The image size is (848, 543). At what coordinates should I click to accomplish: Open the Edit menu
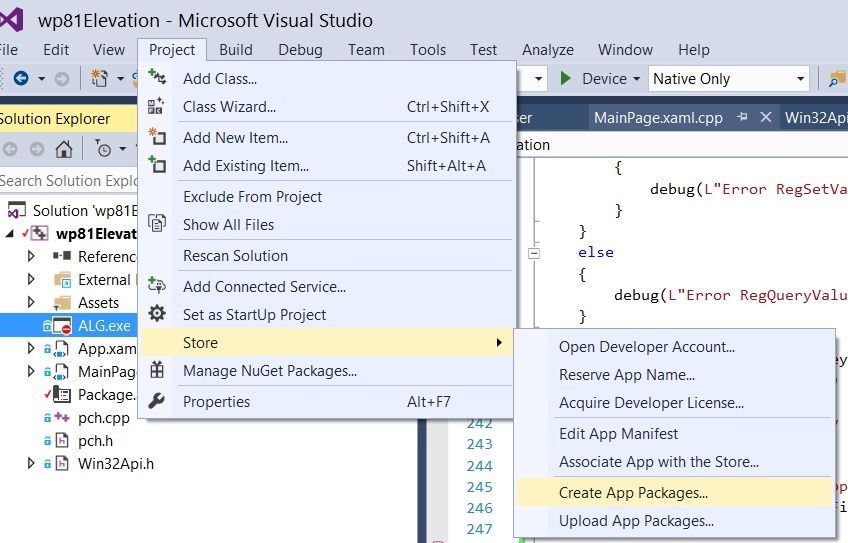[x=56, y=50]
